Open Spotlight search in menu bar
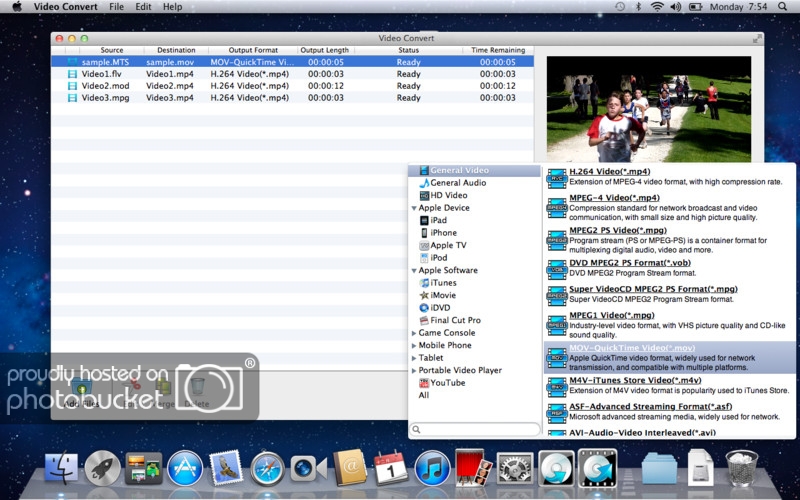 [x=782, y=7]
